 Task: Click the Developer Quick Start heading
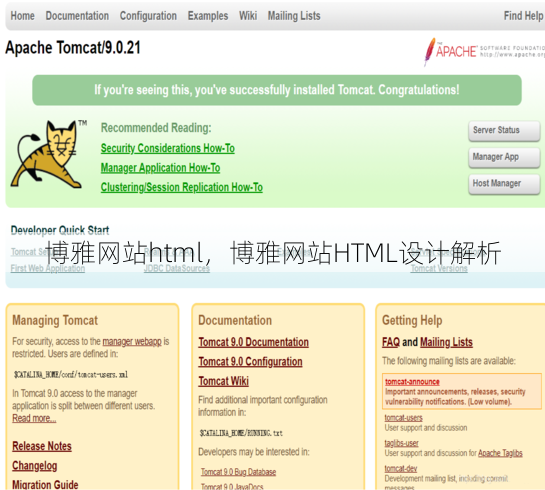60,230
